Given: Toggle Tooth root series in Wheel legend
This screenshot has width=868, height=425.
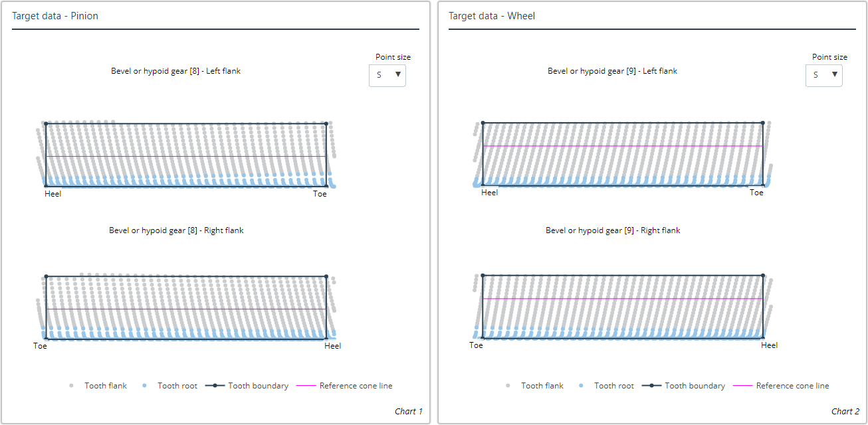Looking at the screenshot, I should pyautogui.click(x=613, y=386).
